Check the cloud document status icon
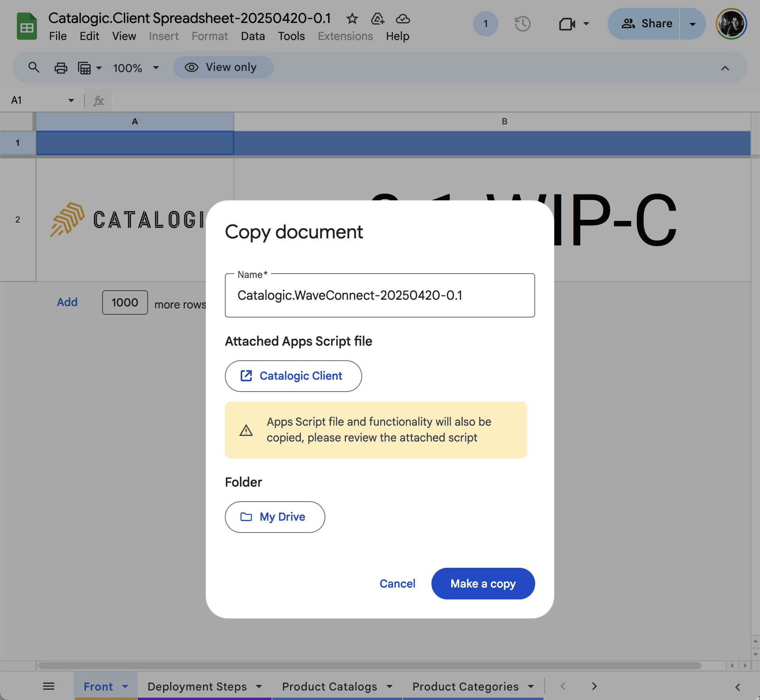Image resolution: width=760 pixels, height=700 pixels. (403, 19)
